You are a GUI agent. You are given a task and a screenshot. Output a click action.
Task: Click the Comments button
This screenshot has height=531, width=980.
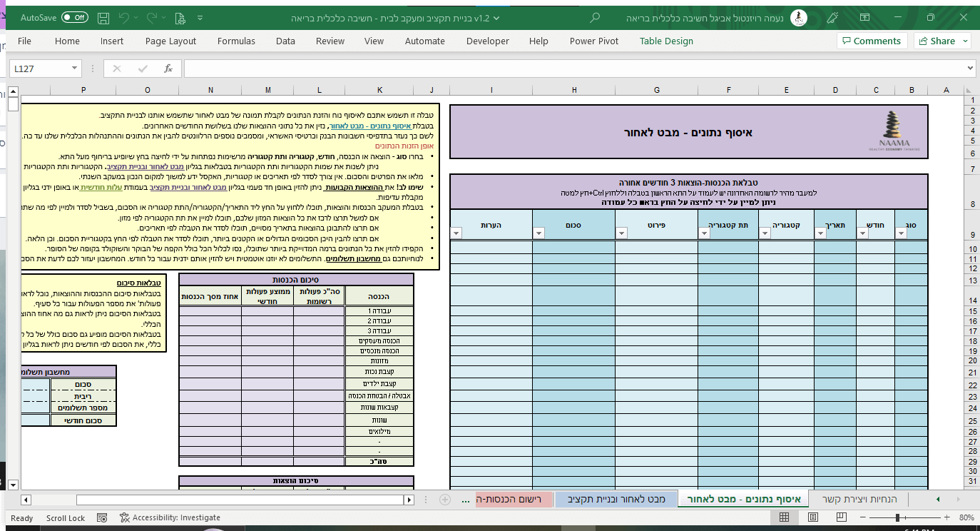point(872,41)
